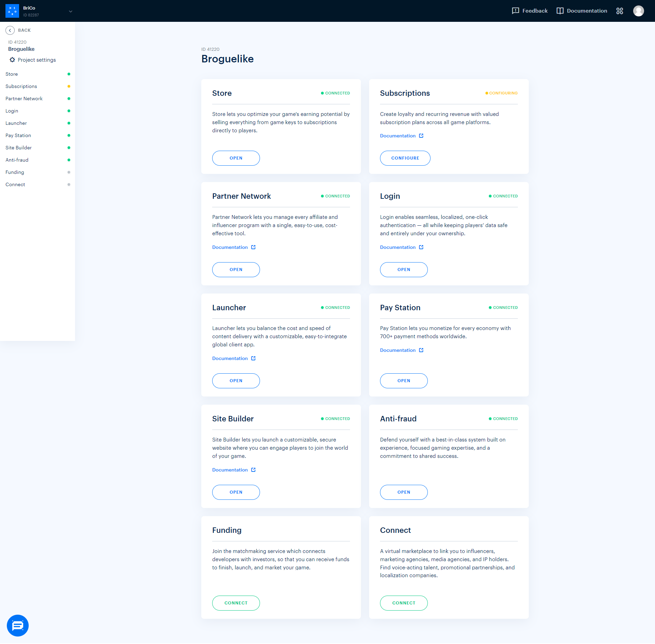Screen dimensions: 655x644
Task: Open Documentation link in Subscriptions card
Action: (x=398, y=136)
